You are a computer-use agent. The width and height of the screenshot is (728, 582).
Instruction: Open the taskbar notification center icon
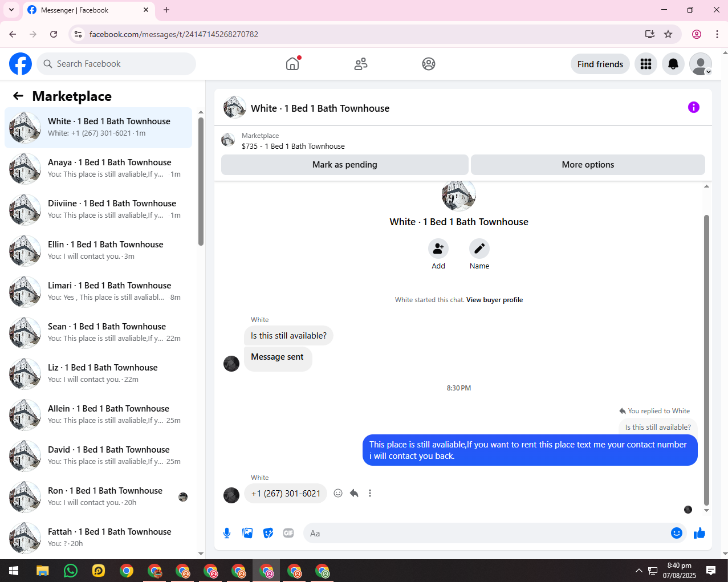(x=711, y=571)
